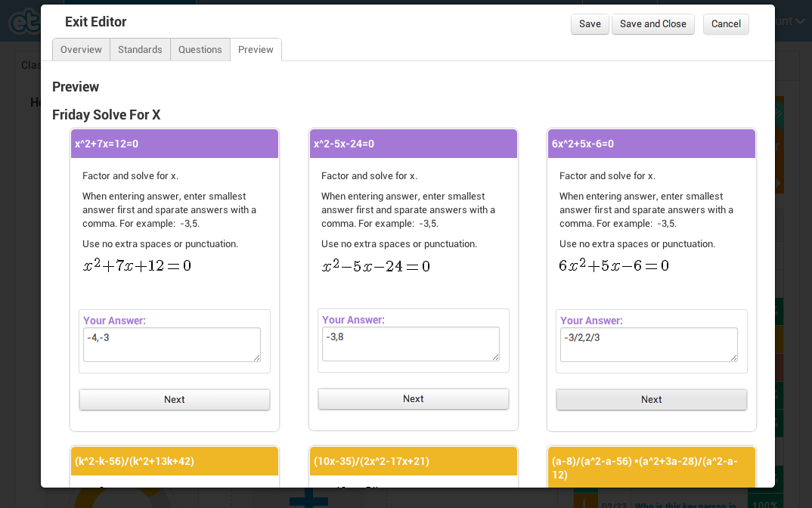
Task: Click Save and Close button
Action: (x=653, y=24)
